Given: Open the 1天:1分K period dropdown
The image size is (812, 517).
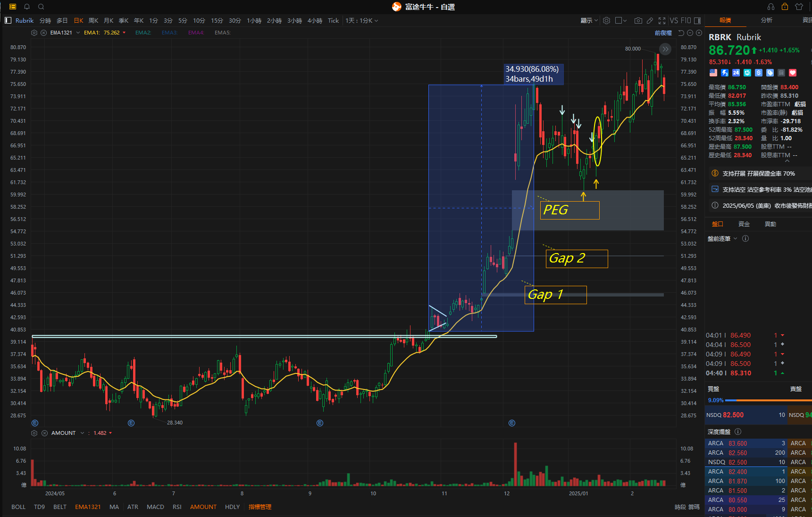Looking at the screenshot, I should click(362, 20).
